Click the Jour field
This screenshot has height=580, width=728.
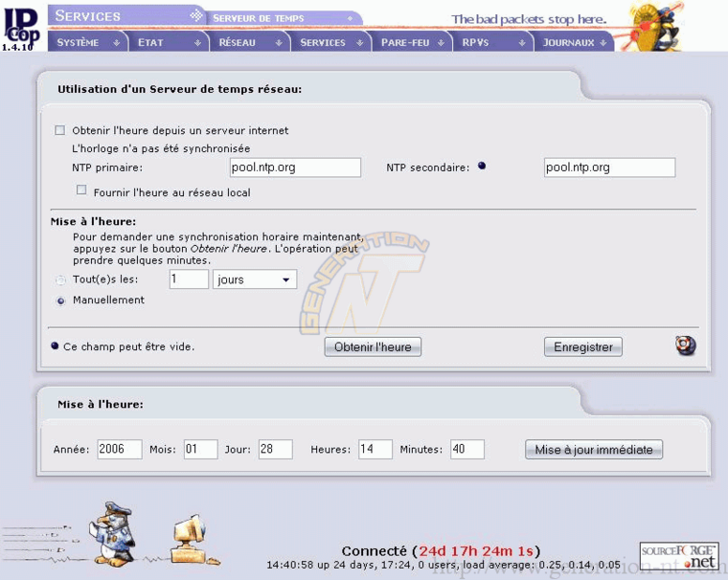(276, 449)
